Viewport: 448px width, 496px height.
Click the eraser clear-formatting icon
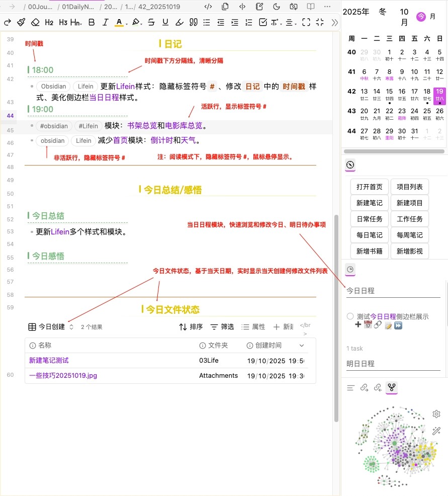point(35,22)
